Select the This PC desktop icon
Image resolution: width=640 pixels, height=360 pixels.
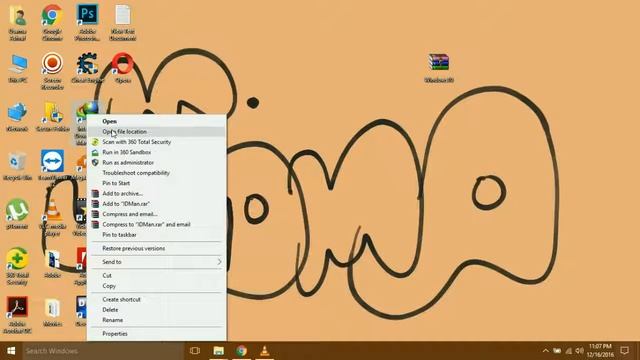tap(18, 69)
